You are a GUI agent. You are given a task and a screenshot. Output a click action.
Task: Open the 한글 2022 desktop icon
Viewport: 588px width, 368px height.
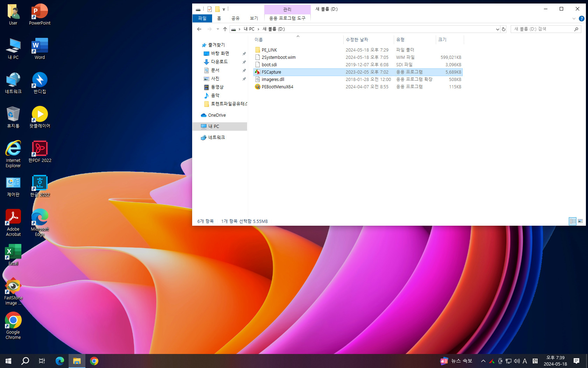40,186
